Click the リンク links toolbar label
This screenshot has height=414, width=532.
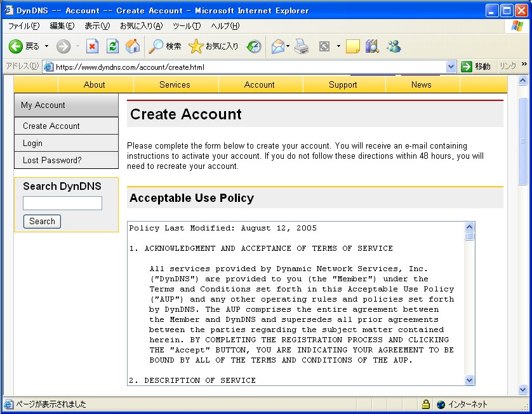(x=508, y=66)
